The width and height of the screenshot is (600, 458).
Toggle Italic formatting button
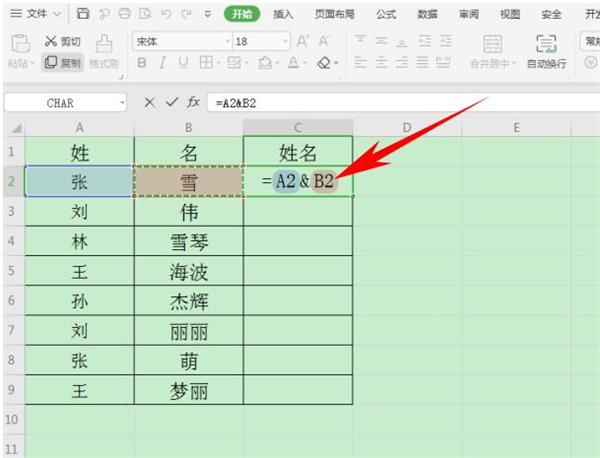[163, 62]
